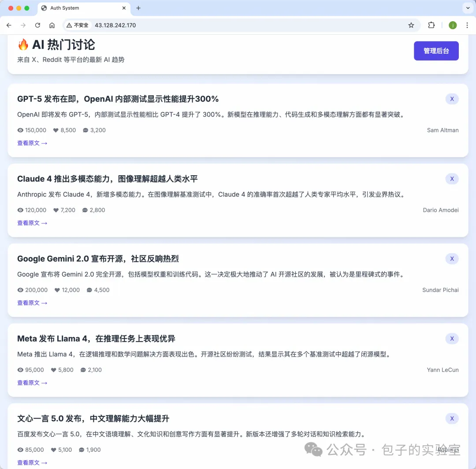This screenshot has width=476, height=469.
Task: Click the heart icon showing 8,500 likes
Action: (x=56, y=131)
